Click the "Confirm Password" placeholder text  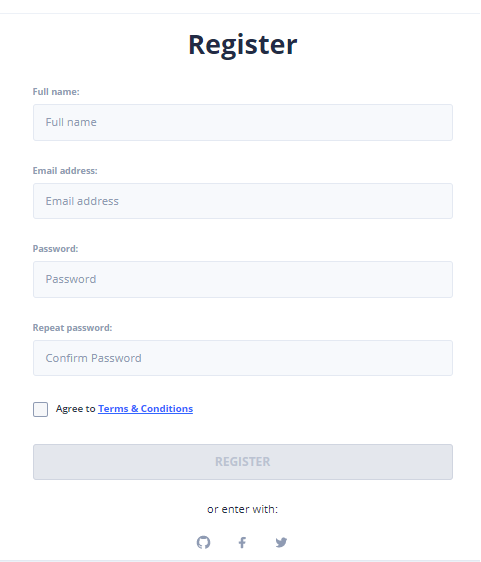[94, 358]
